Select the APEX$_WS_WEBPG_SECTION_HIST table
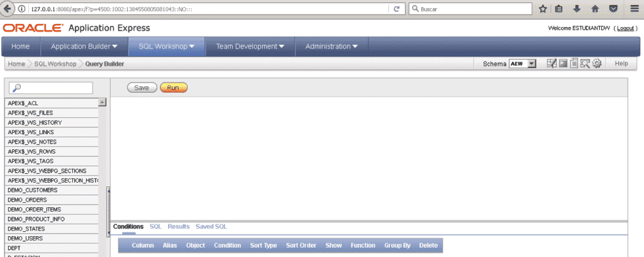 pos(52,181)
